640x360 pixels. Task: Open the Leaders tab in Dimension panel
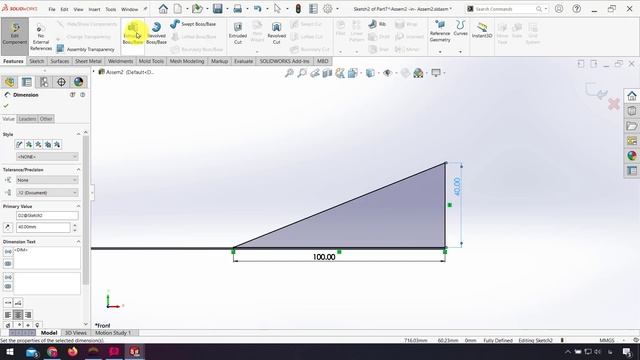[x=27, y=119]
